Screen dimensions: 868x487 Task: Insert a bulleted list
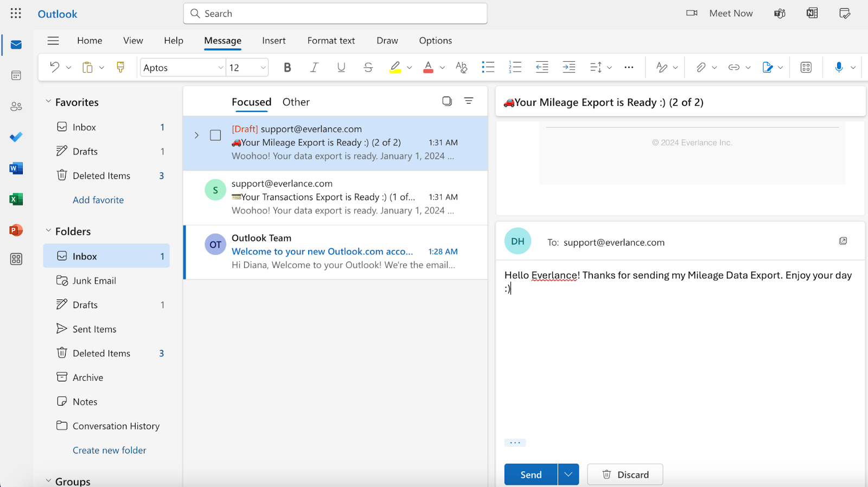pos(488,67)
